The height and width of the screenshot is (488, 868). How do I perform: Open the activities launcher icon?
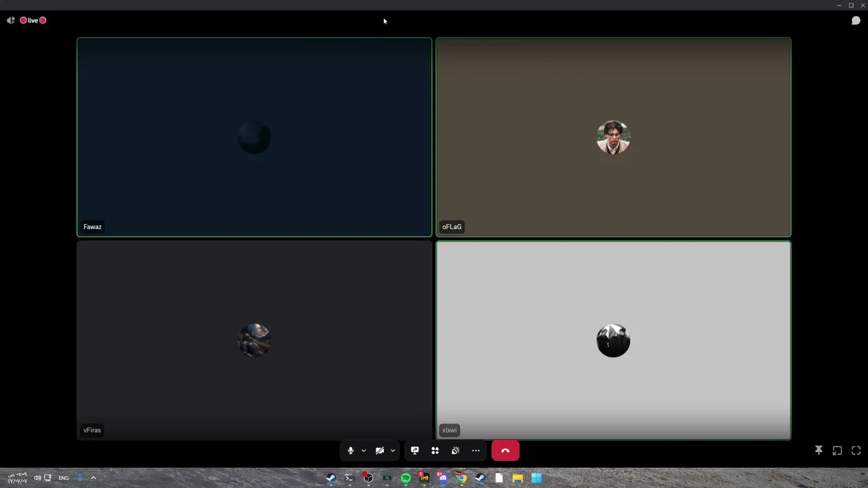point(435,451)
